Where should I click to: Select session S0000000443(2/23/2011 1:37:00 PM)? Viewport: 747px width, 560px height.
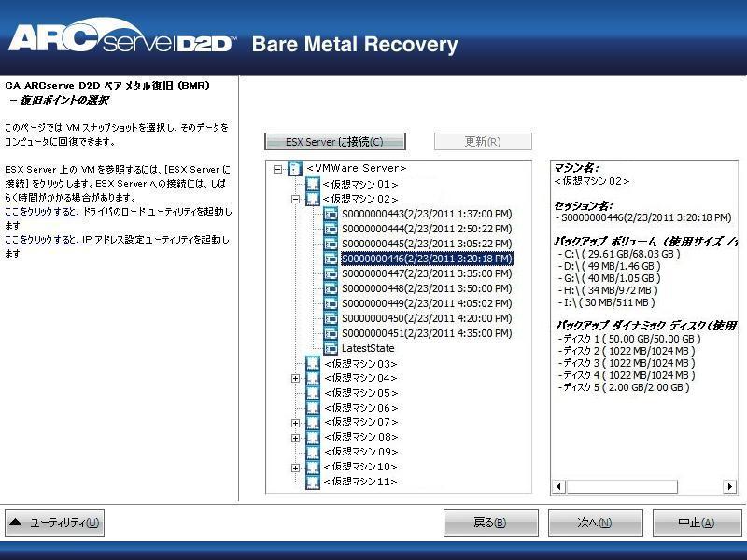pyautogui.click(x=427, y=214)
